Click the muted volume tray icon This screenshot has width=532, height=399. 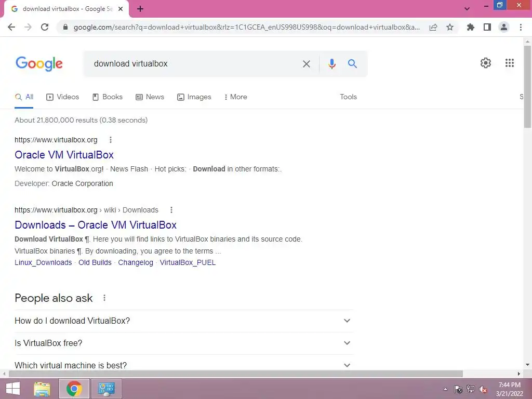click(x=483, y=389)
